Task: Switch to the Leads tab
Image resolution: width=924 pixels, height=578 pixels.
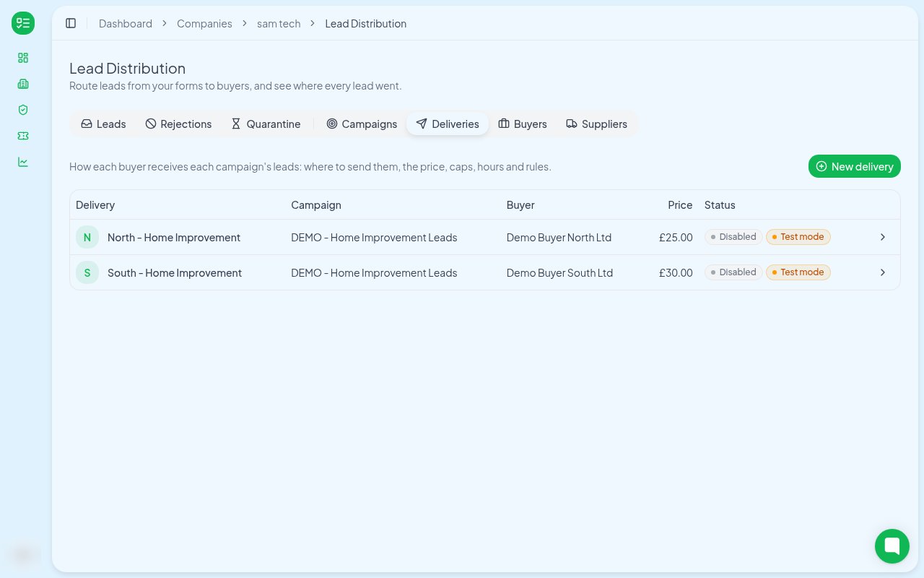Action: click(x=103, y=124)
